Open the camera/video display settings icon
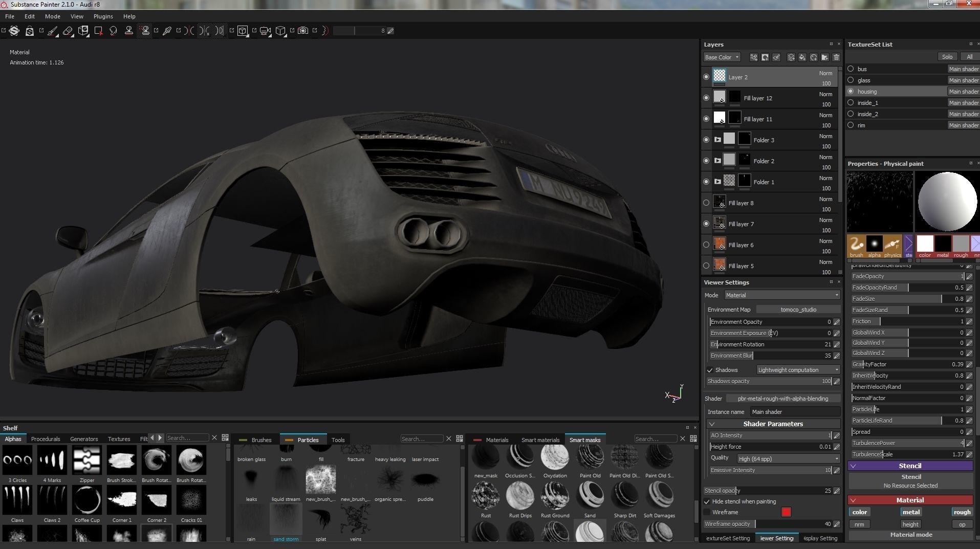This screenshot has width=980, height=549. [265, 31]
